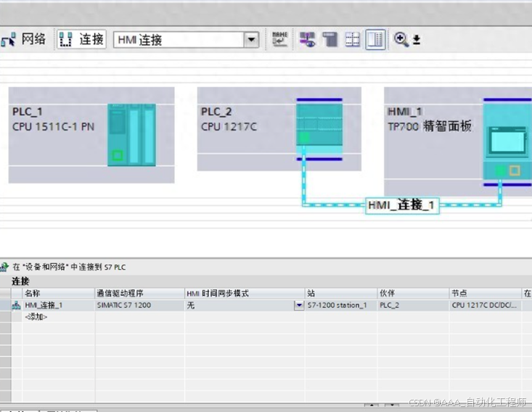
Task: Select the PLC_1 CPU 1511C-1 PN device
Action: [91, 135]
